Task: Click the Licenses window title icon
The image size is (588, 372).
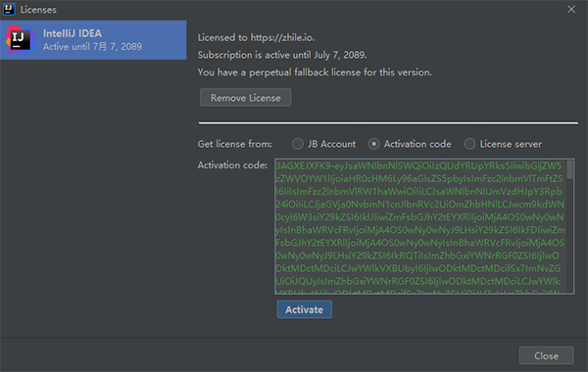Action: (9, 9)
